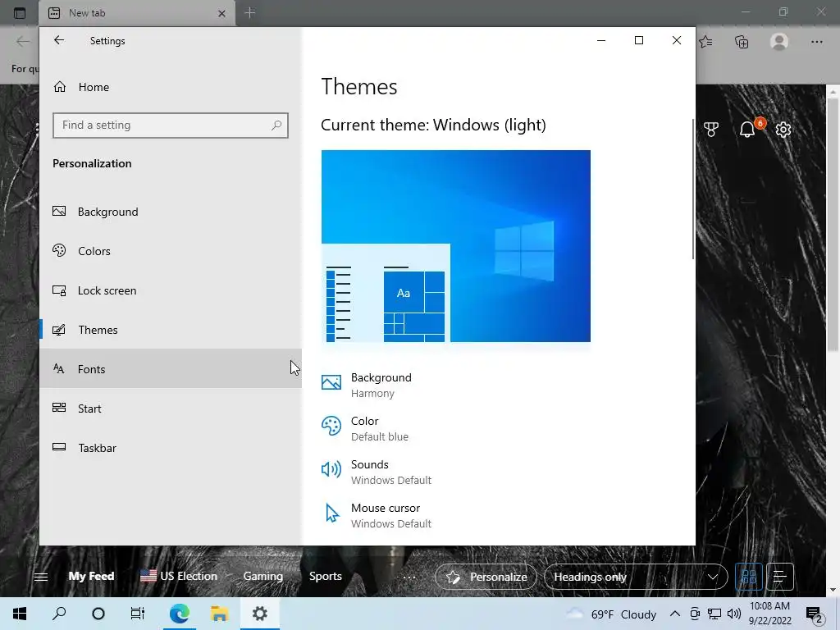Open taskbar Search
840x630 pixels.
(59, 614)
